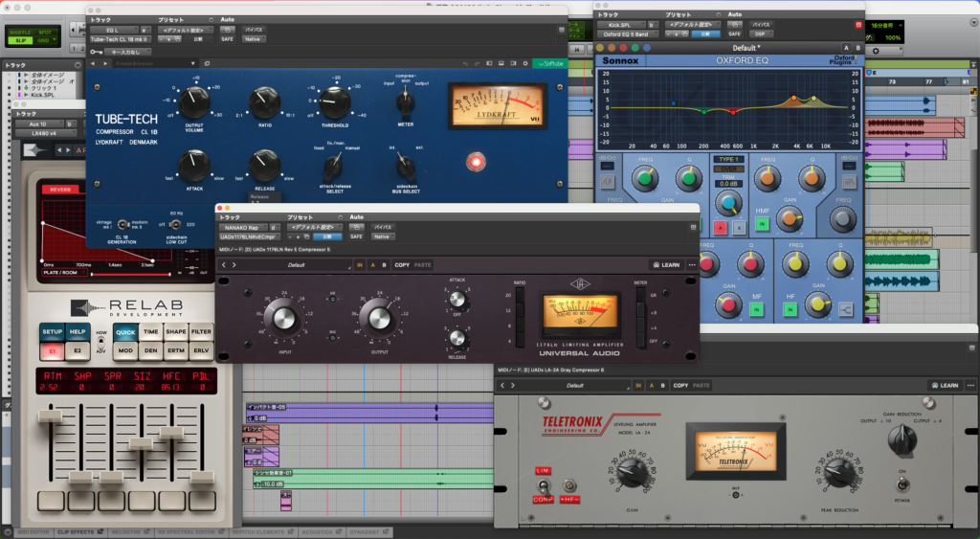Click the Relab RTM fader
980x539 pixels.
click(x=52, y=417)
